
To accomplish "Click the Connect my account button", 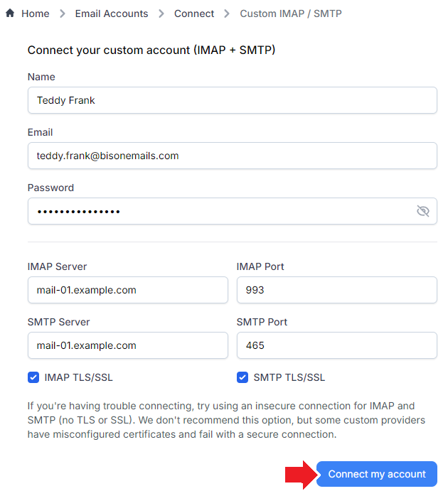I will pyautogui.click(x=377, y=474).
